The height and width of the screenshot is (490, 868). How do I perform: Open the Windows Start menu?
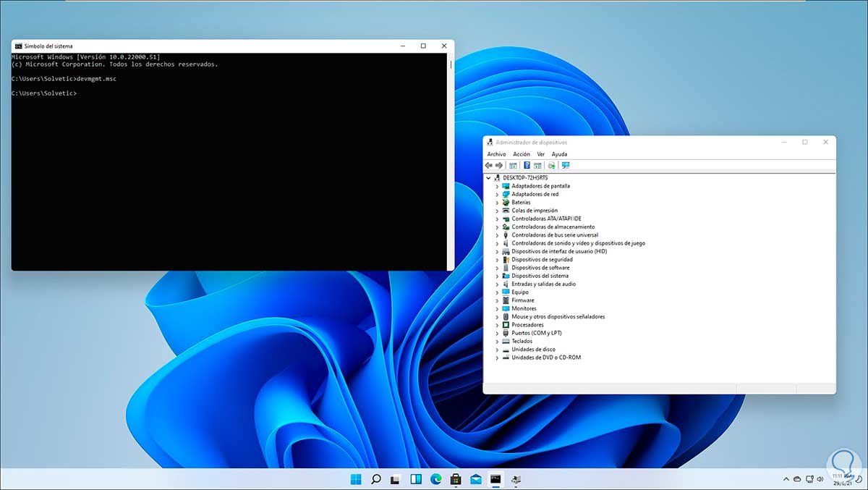[x=356, y=479]
